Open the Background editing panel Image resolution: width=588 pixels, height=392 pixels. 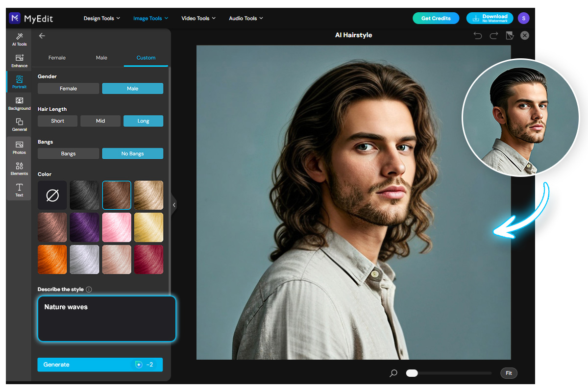pos(19,103)
